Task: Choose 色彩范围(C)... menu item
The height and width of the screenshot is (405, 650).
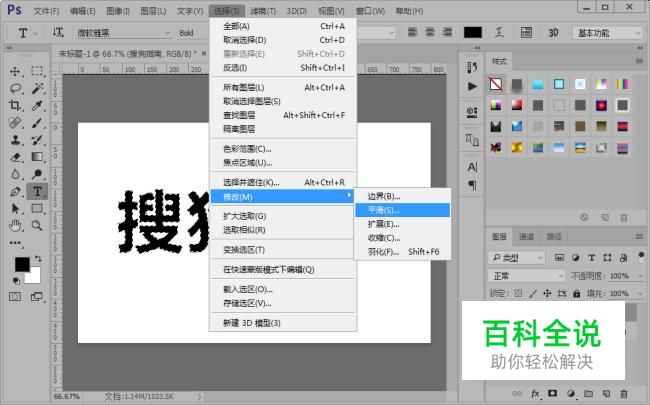Action: 284,149
